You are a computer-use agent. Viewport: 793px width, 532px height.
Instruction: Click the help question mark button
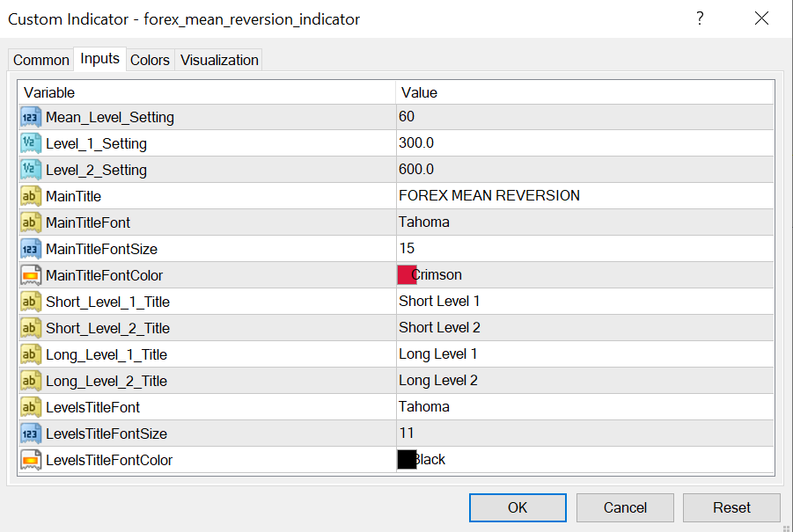700,18
